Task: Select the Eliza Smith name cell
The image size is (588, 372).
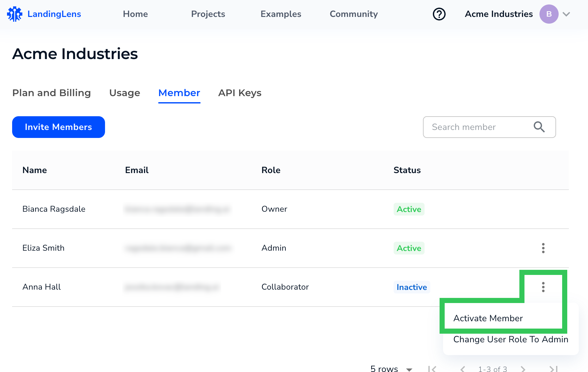Action: [43, 248]
